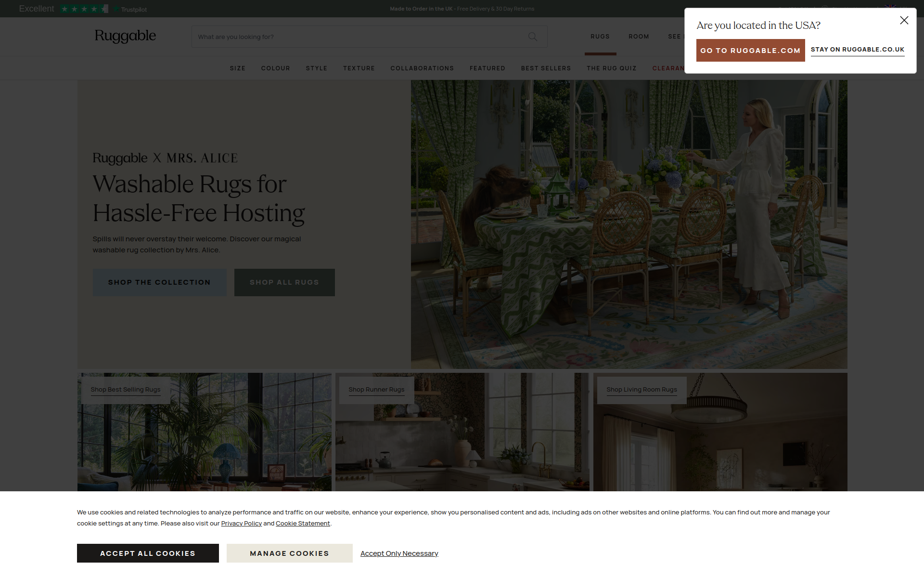Expand the Colour submenu
The height and width of the screenshot is (578, 924).
276,68
